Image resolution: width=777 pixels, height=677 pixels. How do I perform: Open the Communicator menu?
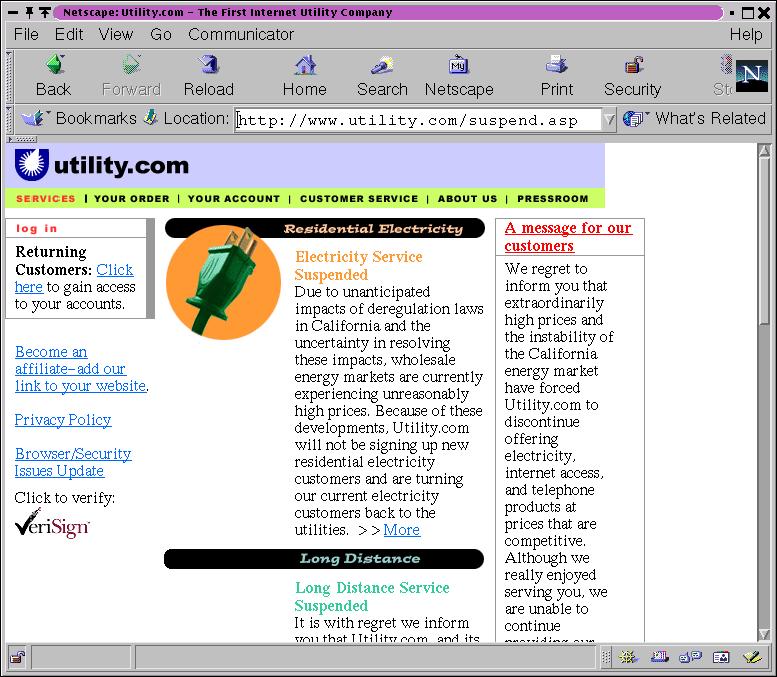point(241,34)
